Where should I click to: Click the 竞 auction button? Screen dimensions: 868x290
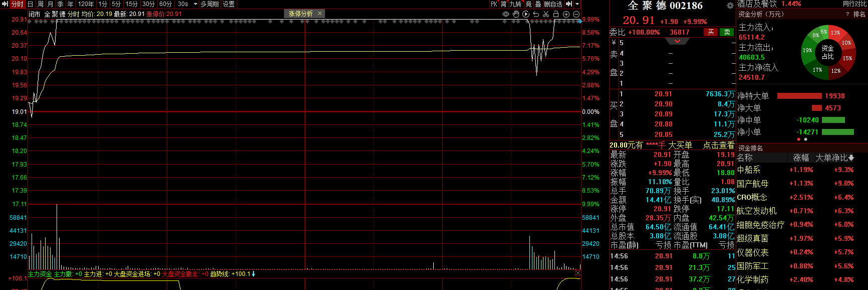[528, 4]
